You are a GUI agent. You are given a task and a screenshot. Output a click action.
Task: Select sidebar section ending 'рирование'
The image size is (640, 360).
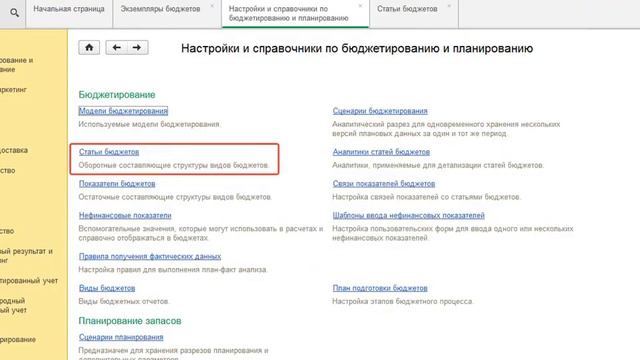click(18, 340)
